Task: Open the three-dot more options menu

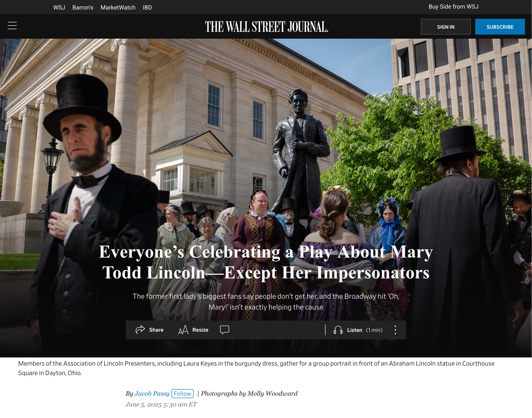Action: [395, 330]
